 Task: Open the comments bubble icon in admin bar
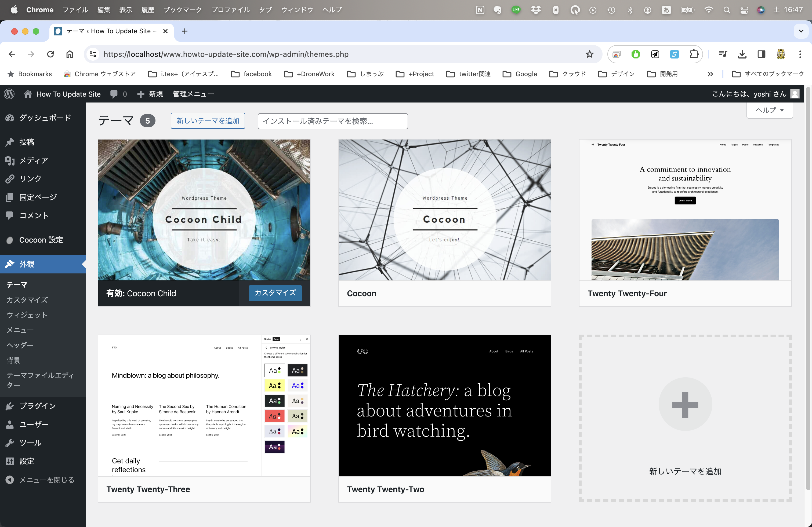tap(114, 94)
